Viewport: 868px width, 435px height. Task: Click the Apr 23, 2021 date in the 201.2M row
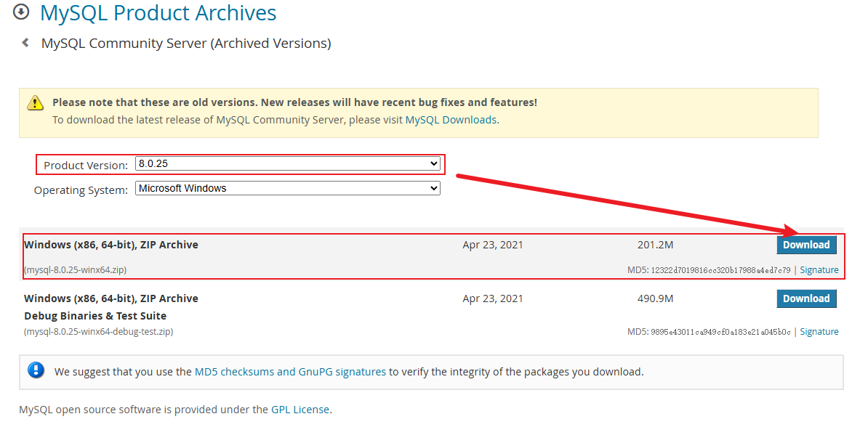(x=493, y=245)
